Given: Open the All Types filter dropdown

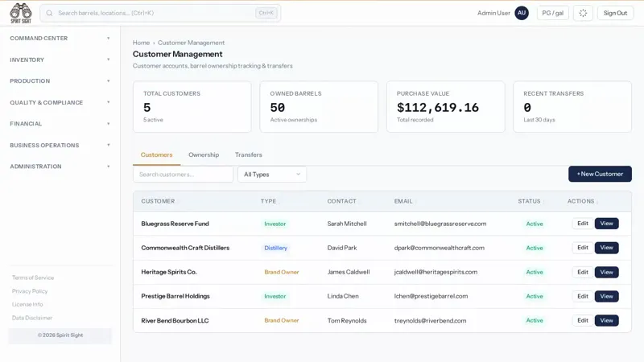Looking at the screenshot, I should 272,175.
